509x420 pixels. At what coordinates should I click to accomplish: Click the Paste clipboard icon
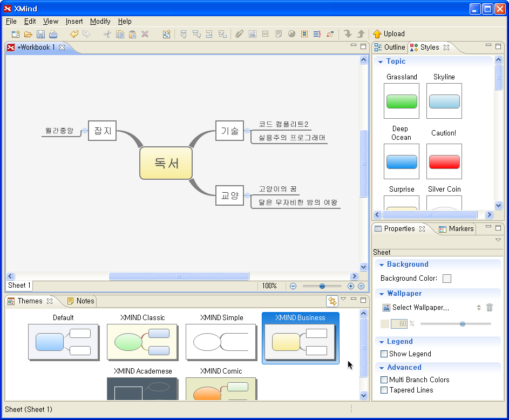132,34
